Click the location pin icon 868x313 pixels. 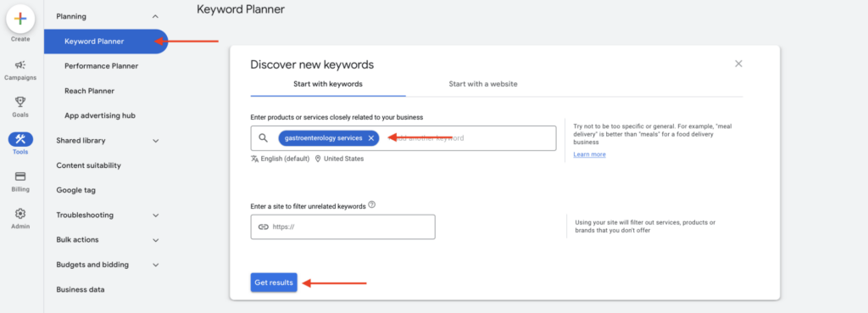[318, 159]
